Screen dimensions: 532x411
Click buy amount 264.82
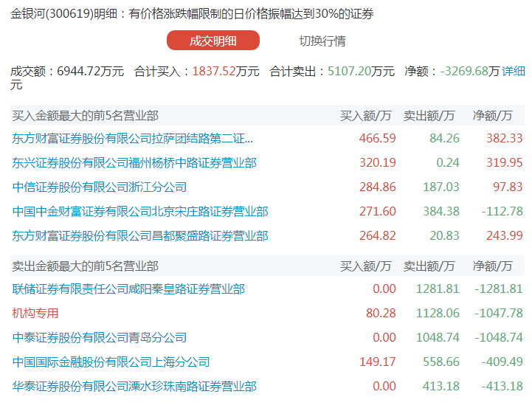(x=377, y=235)
